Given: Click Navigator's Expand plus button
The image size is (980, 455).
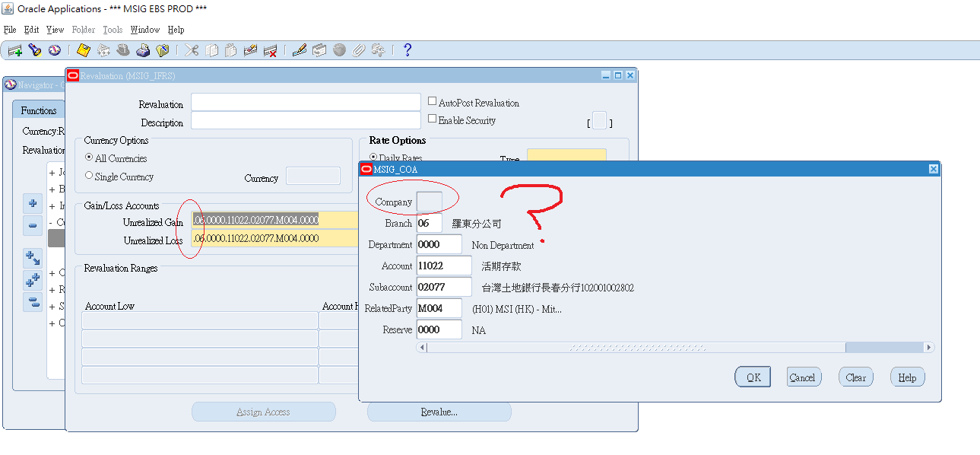Looking at the screenshot, I should [33, 204].
